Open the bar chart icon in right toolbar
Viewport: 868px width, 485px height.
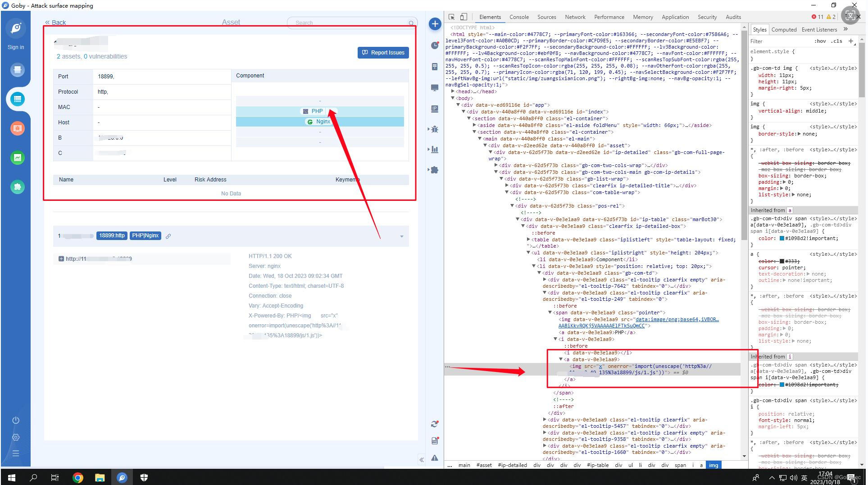[435, 150]
